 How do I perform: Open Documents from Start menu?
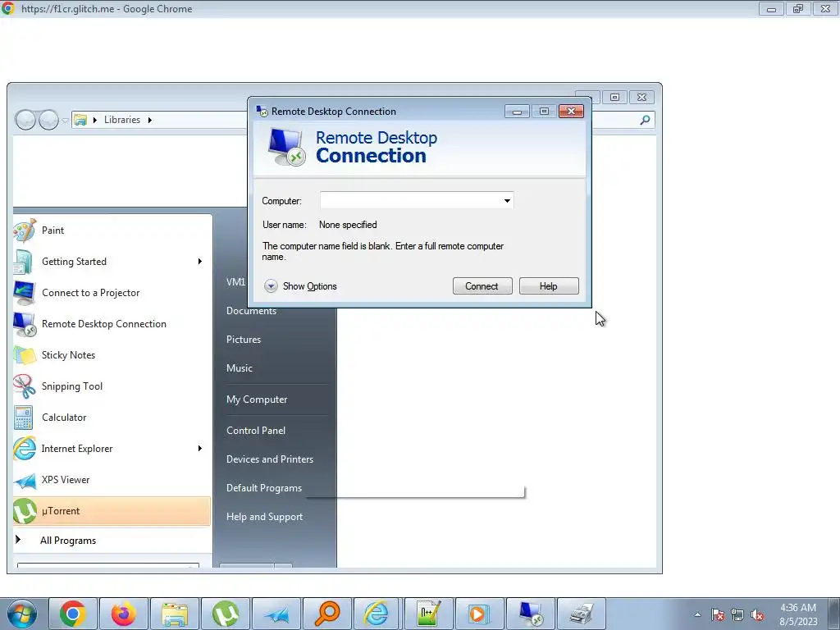251,311
